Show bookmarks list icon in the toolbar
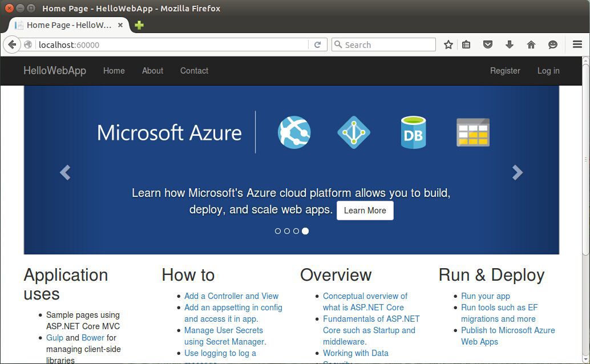The width and height of the screenshot is (590, 364). 466,45
